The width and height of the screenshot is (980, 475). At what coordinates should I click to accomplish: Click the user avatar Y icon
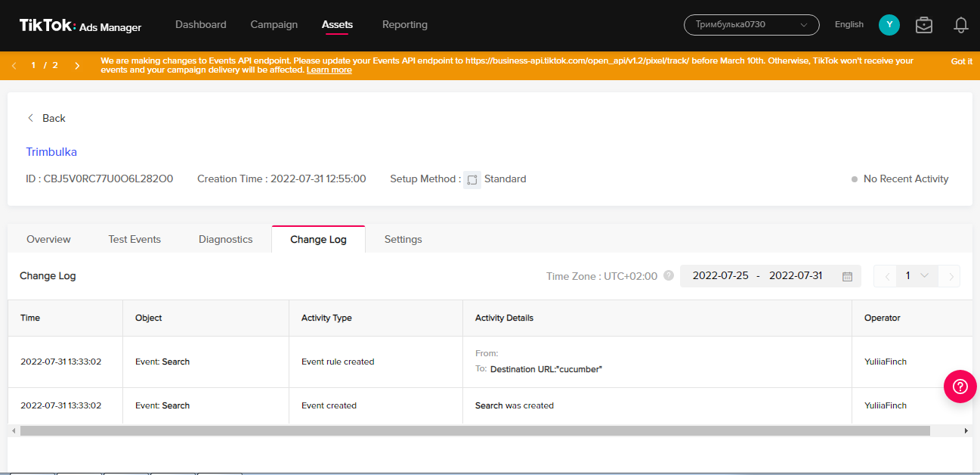889,25
